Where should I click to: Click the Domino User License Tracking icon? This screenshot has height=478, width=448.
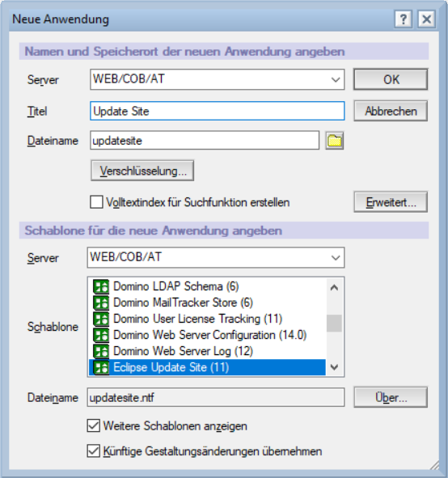tap(101, 319)
